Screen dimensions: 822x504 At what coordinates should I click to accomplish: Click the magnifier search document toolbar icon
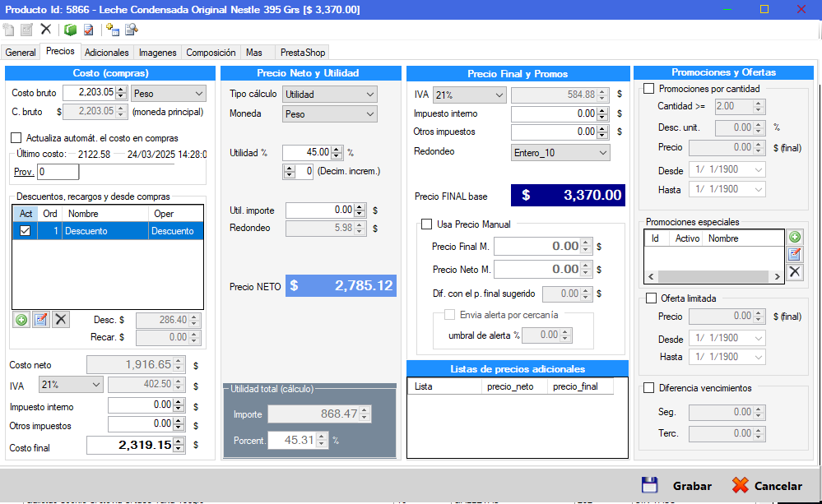coord(132,30)
